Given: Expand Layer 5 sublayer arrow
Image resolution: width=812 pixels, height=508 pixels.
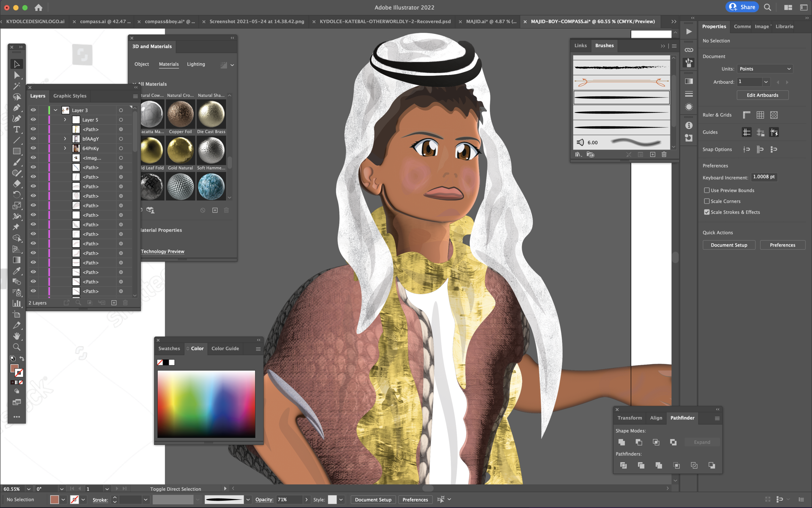Looking at the screenshot, I should pos(65,120).
